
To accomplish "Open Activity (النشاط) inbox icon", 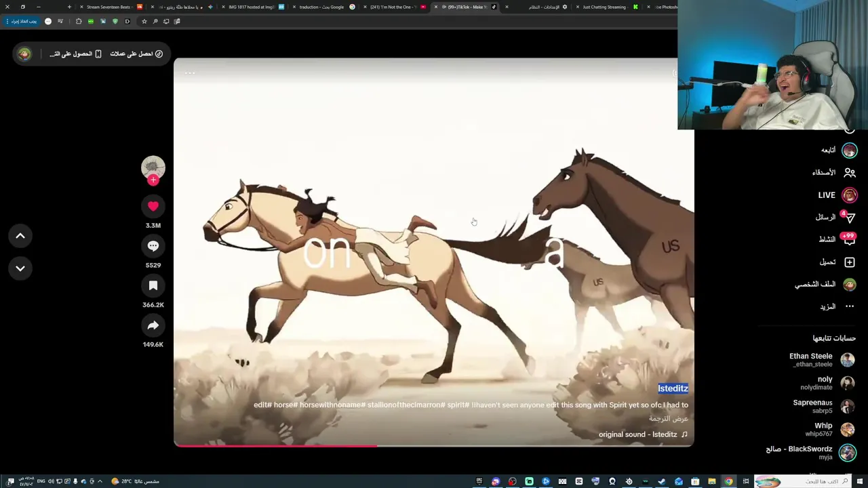I will coord(850,240).
